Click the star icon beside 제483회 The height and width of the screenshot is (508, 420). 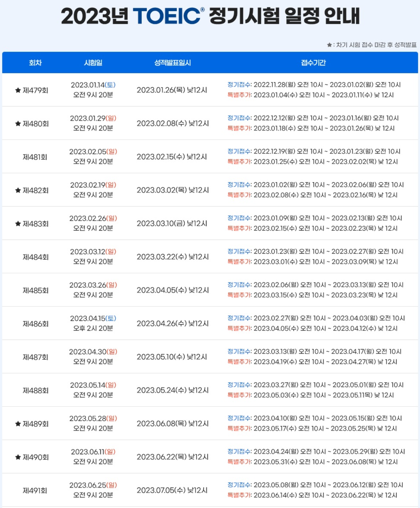pyautogui.click(x=18, y=224)
